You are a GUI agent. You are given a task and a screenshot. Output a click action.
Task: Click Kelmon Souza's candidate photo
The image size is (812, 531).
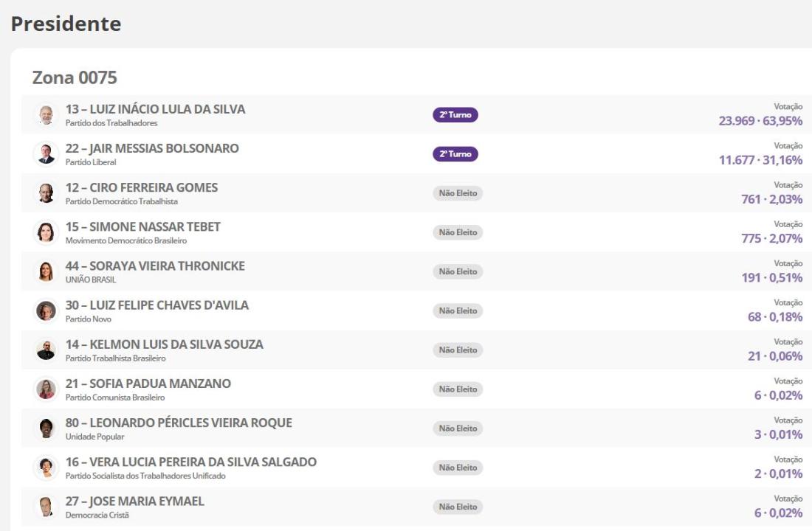click(x=46, y=350)
